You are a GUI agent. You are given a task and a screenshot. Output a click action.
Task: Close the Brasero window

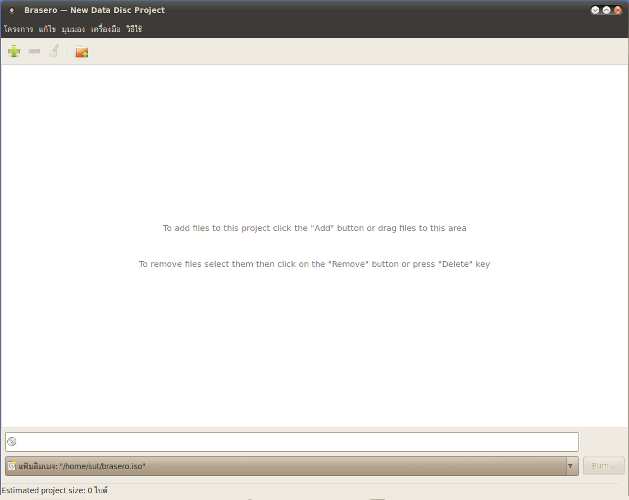618,10
